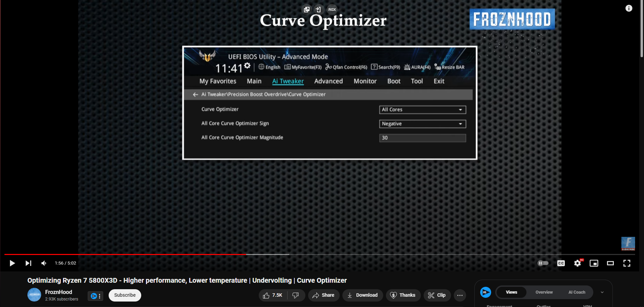The image size is (644, 307).
Task: Open the player settings gear
Action: (x=578, y=263)
